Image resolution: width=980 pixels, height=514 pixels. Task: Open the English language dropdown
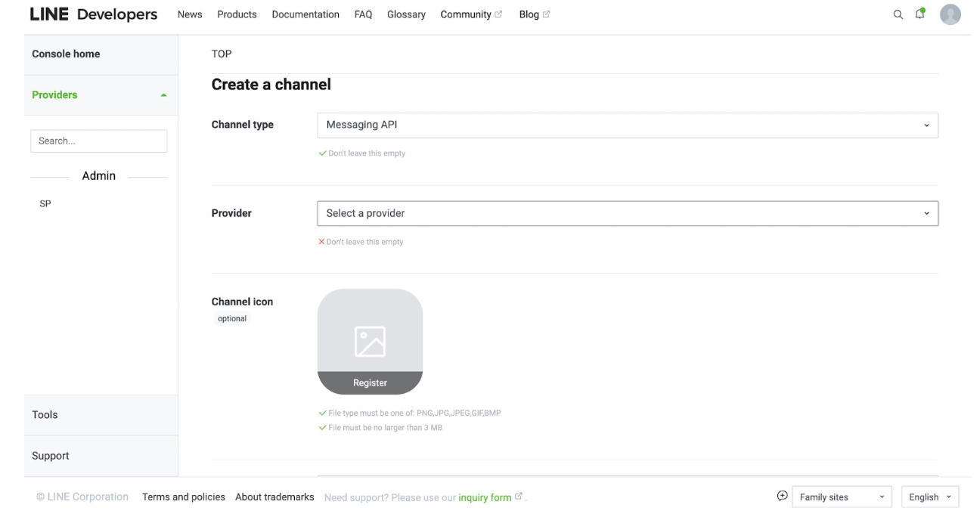(930, 497)
